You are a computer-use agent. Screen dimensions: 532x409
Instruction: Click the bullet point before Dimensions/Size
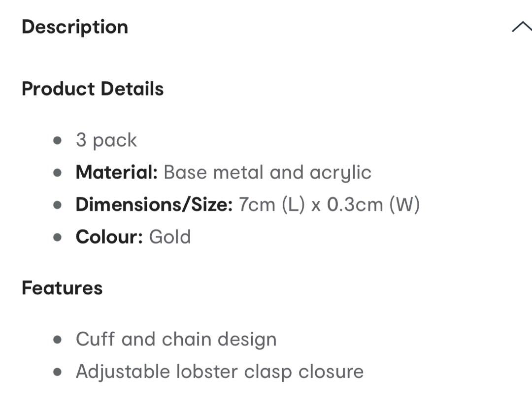pos(58,205)
